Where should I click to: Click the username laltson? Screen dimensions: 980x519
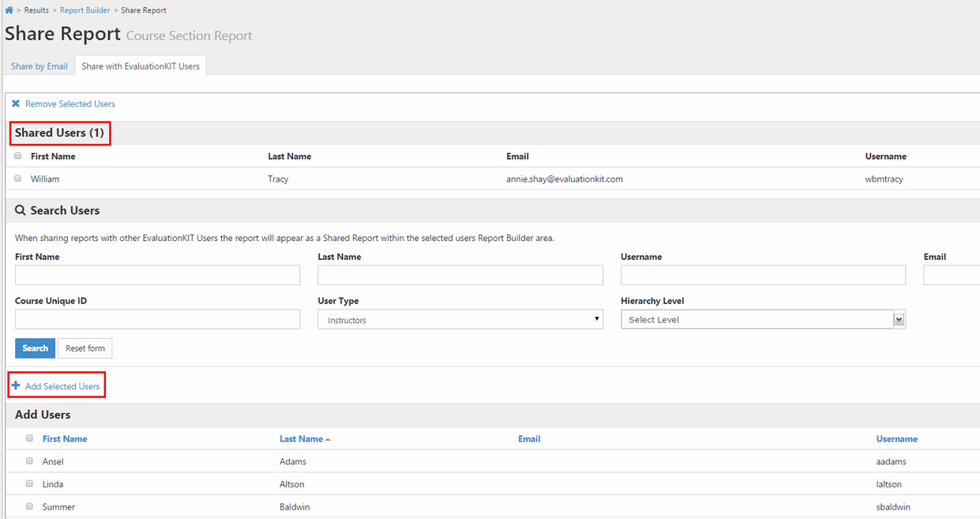[x=889, y=484]
